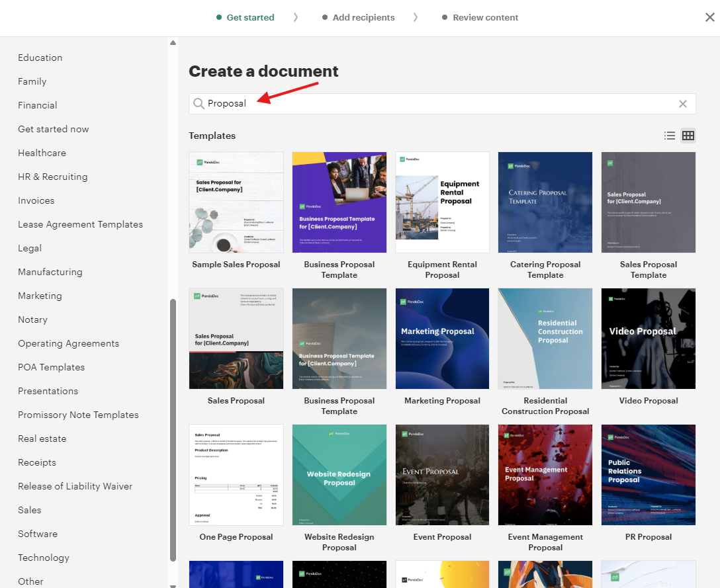Open Release of Liability Waiver category
The width and height of the screenshot is (720, 588).
pos(75,487)
